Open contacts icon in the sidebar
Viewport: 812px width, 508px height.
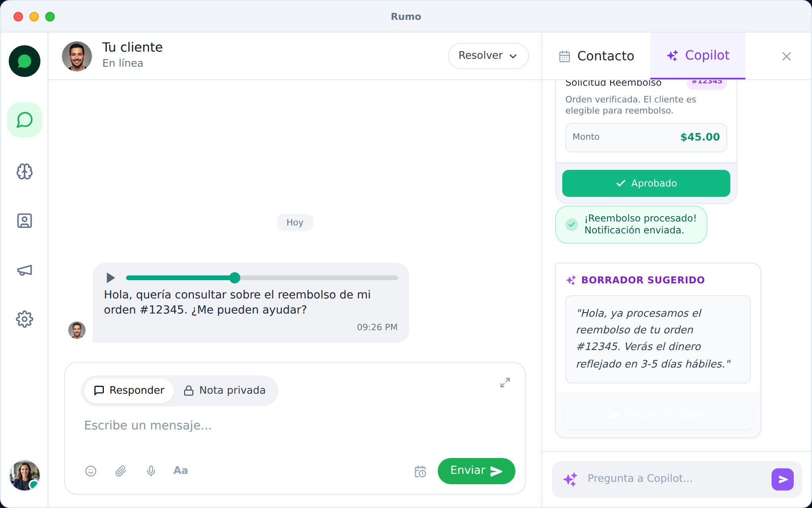pos(25,221)
